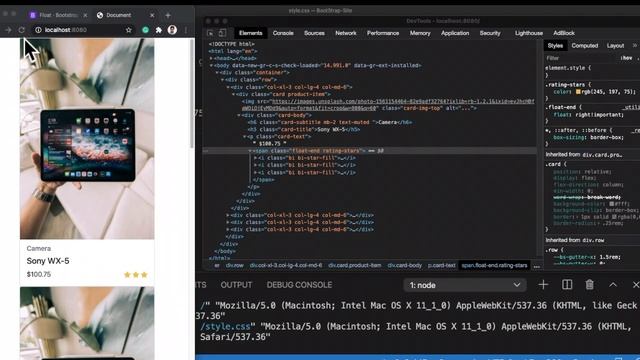Open the Lighthouse tab in DevTools

click(x=529, y=33)
